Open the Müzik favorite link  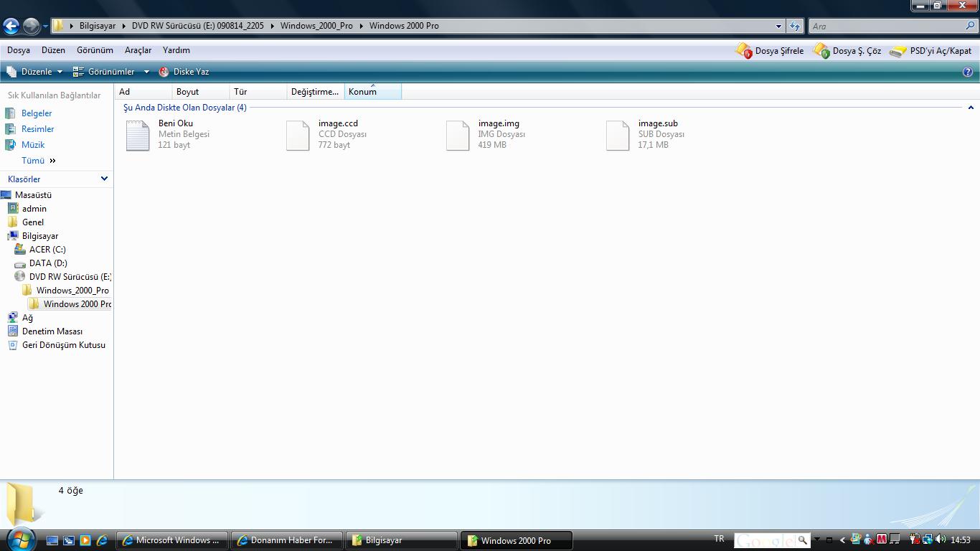tap(33, 145)
